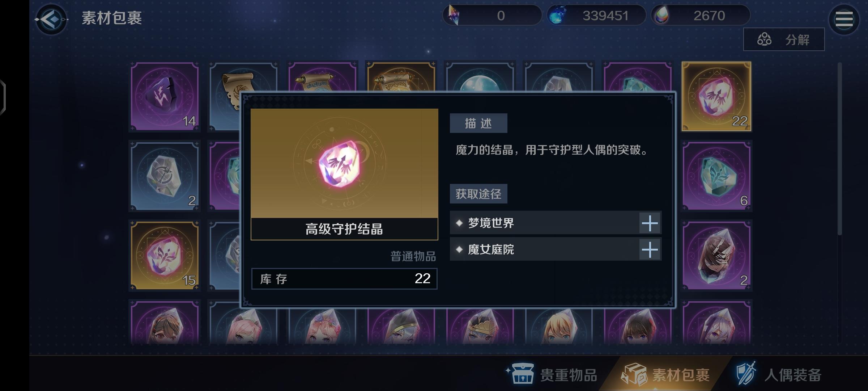Go back using the arrow icon
Image resolution: width=868 pixels, height=391 pixels.
click(51, 19)
